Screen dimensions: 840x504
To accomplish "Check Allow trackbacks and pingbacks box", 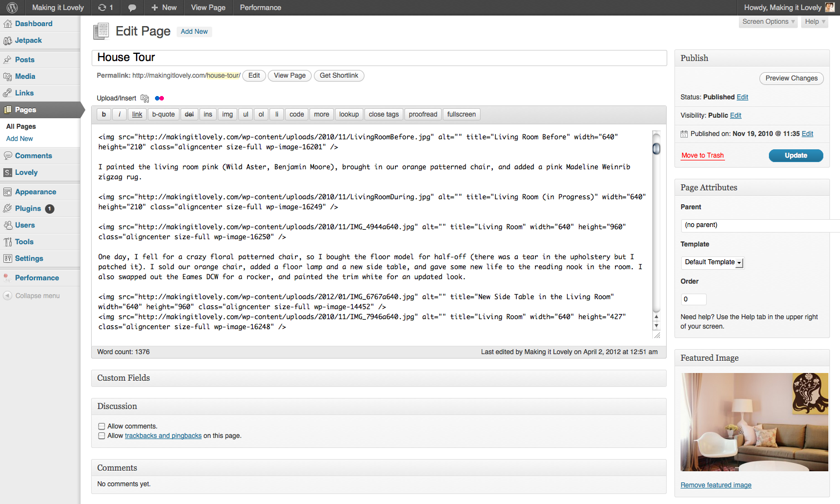I will (102, 436).
